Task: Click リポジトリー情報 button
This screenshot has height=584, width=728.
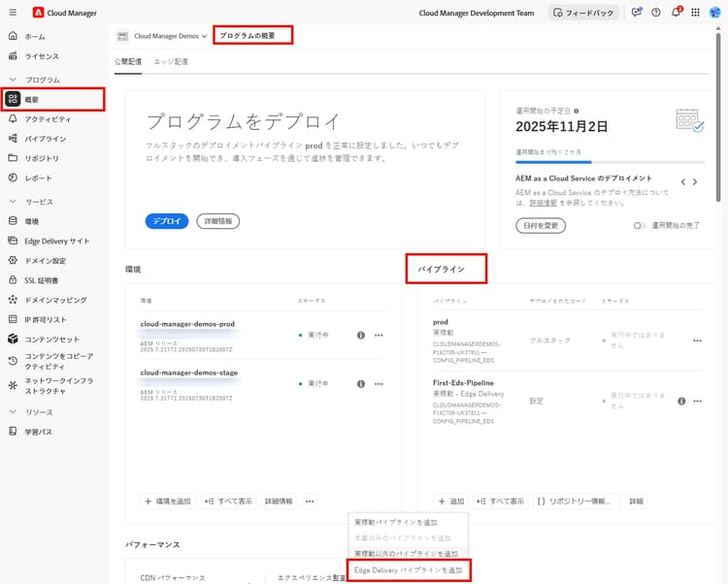Action: click(577, 501)
